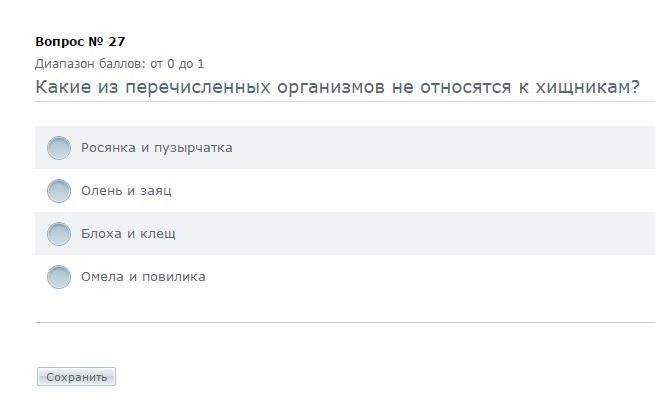Click the Сохранить button
This screenshot has width=655, height=405.
pyautogui.click(x=76, y=377)
